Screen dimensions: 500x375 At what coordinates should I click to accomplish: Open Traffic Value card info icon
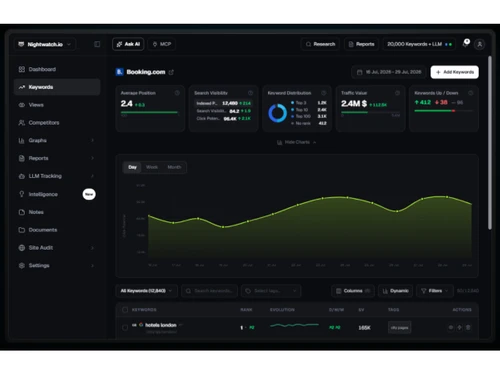tap(397, 93)
